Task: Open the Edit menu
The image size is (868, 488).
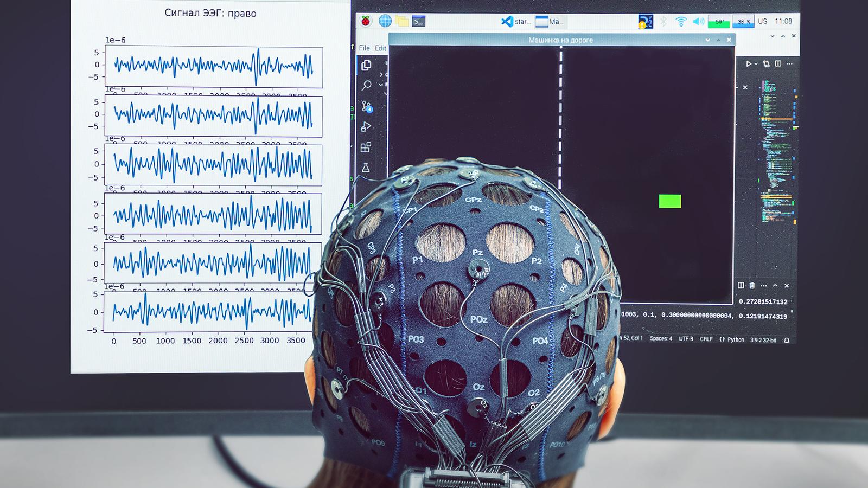Action: point(381,48)
